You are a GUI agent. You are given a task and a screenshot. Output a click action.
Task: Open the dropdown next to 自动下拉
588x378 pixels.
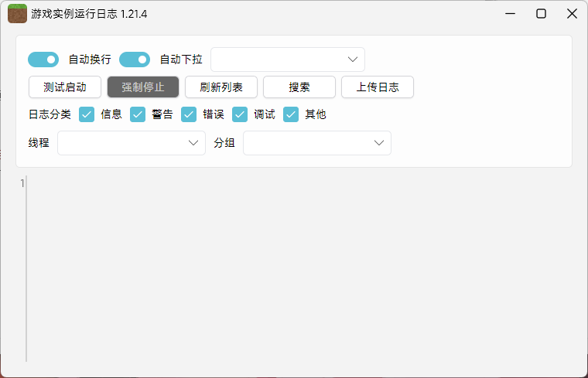(287, 60)
